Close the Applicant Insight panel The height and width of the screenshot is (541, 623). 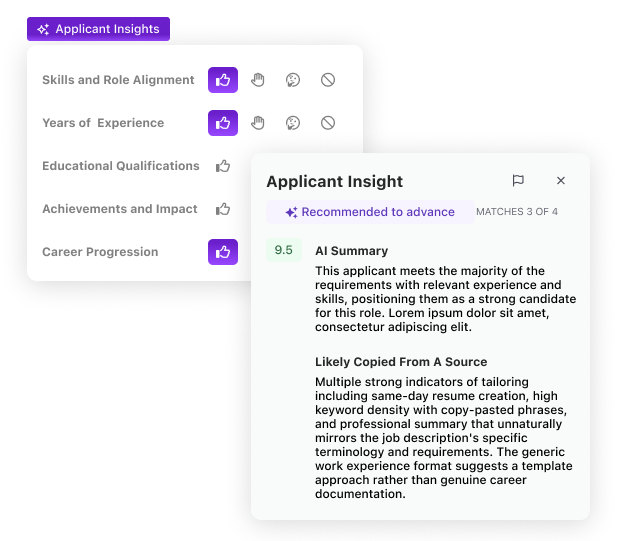(561, 181)
